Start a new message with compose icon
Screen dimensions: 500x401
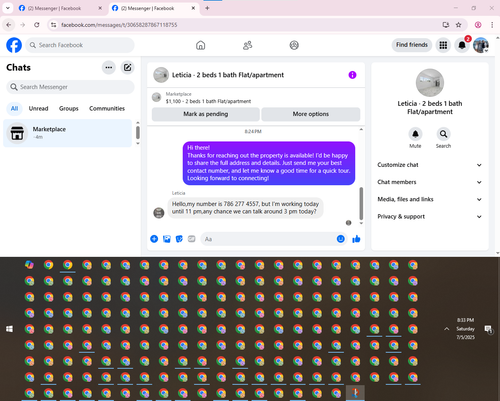[127, 67]
